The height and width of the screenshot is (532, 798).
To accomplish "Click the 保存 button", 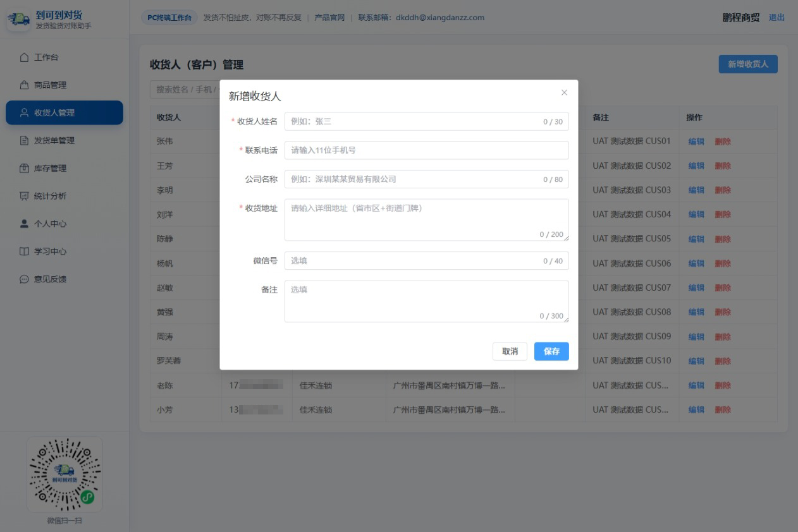I will [551, 351].
